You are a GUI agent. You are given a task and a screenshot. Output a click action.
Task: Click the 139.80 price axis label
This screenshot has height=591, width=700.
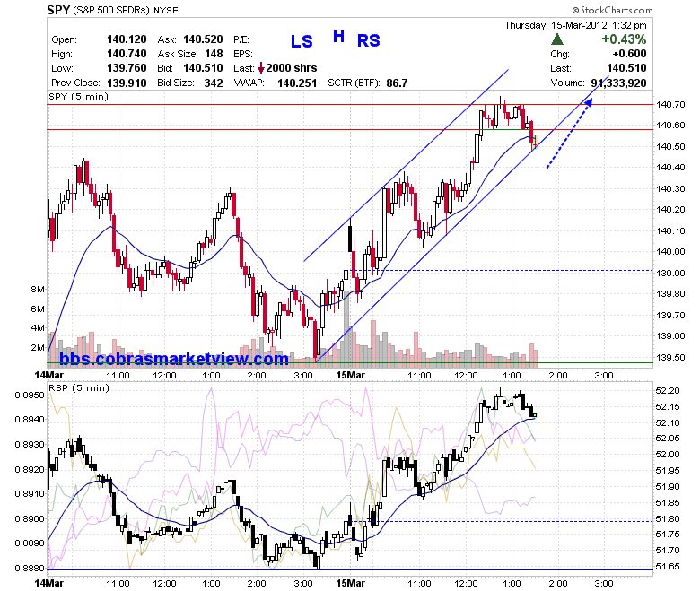click(670, 294)
